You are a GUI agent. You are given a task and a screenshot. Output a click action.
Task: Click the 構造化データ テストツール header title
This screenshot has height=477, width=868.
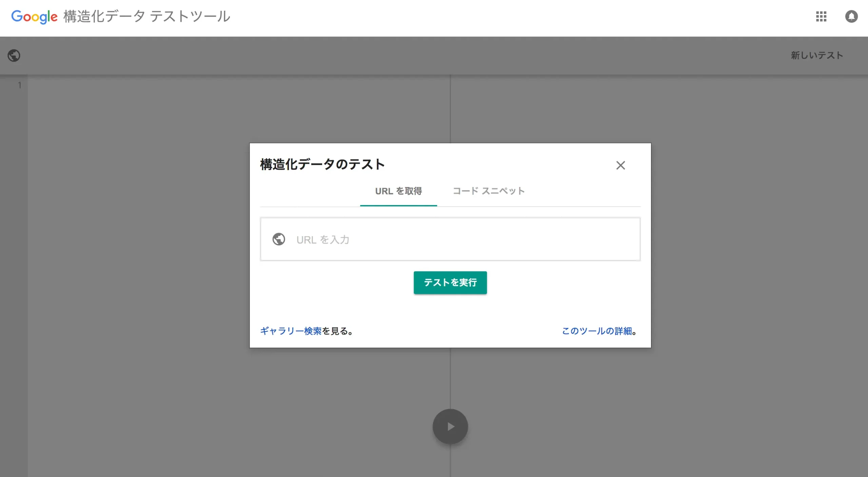[x=147, y=16]
